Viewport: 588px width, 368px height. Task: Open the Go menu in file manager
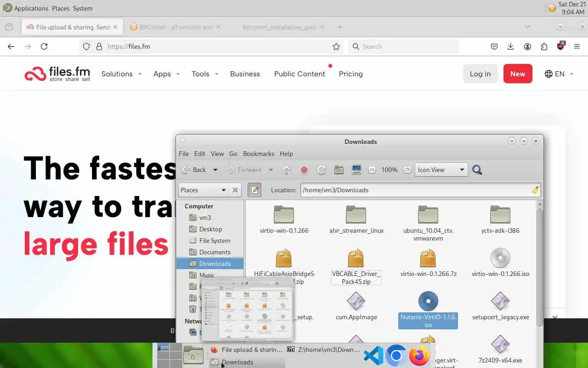coord(233,154)
